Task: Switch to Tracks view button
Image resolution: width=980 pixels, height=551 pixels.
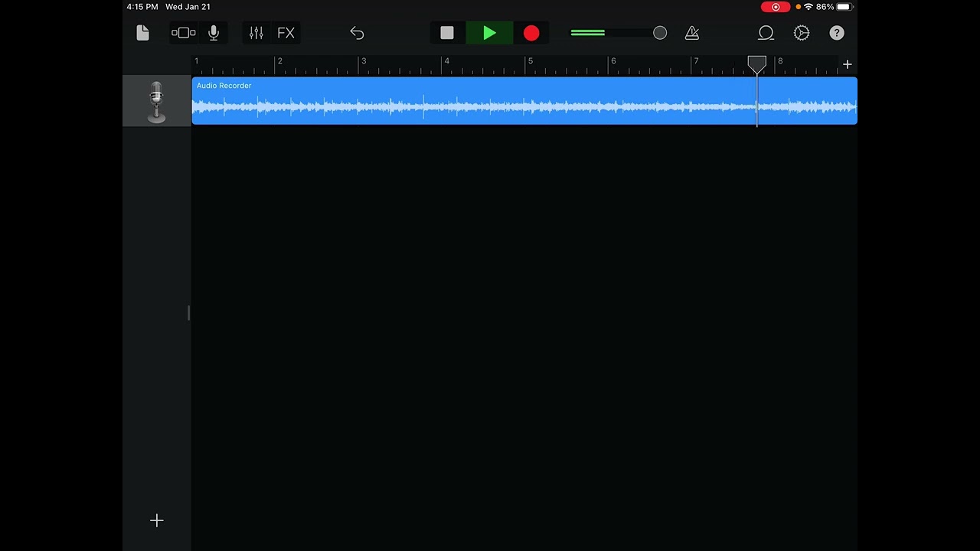Action: tap(184, 33)
